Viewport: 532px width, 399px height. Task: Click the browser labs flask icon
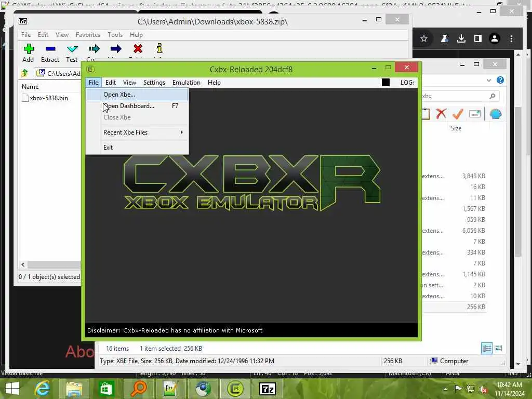[444, 38]
